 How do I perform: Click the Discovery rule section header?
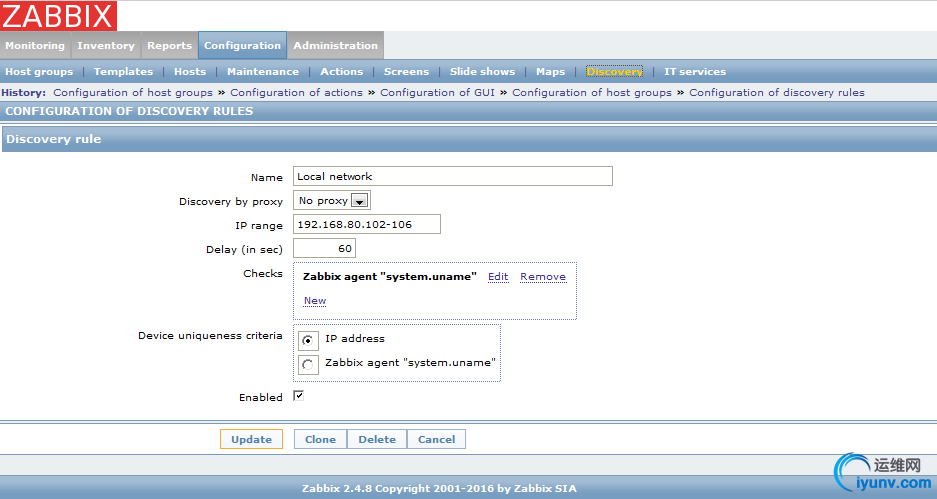[468, 139]
